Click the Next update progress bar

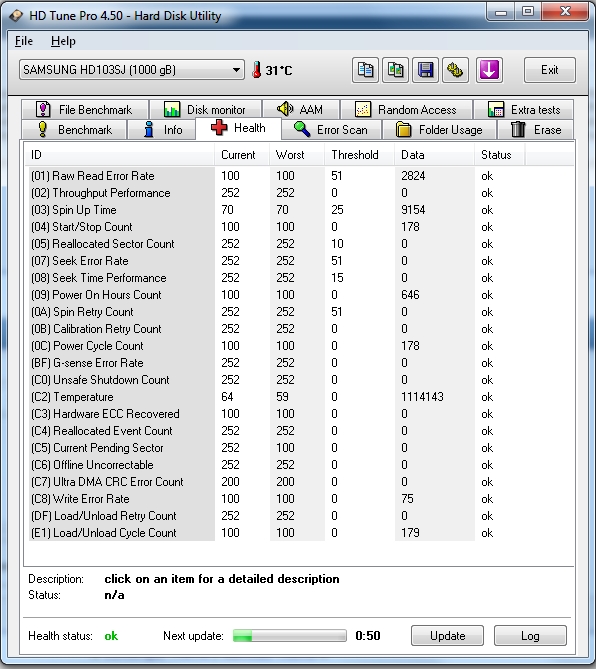pos(290,636)
